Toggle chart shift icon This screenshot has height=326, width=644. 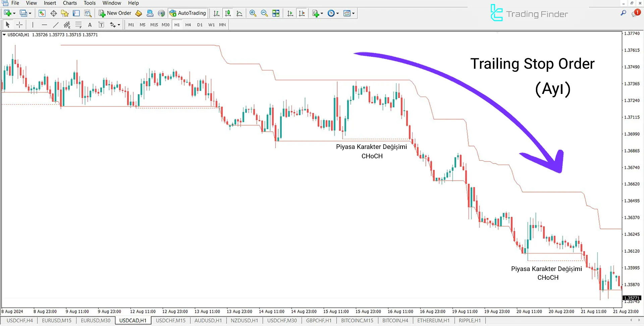(302, 13)
